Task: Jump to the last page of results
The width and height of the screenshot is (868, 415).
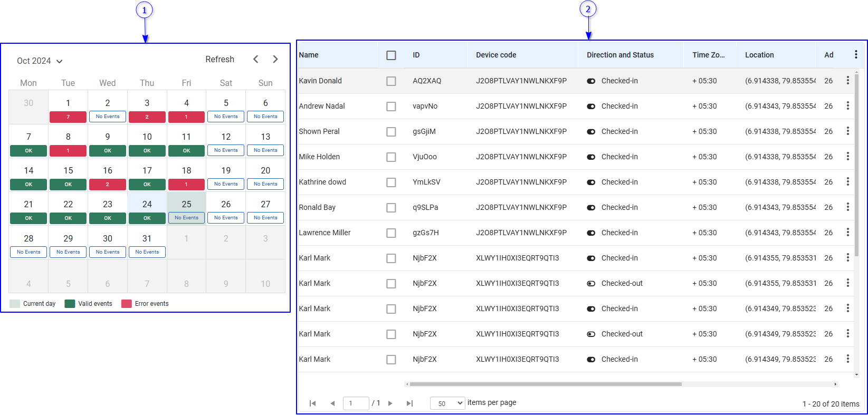Action: click(409, 403)
